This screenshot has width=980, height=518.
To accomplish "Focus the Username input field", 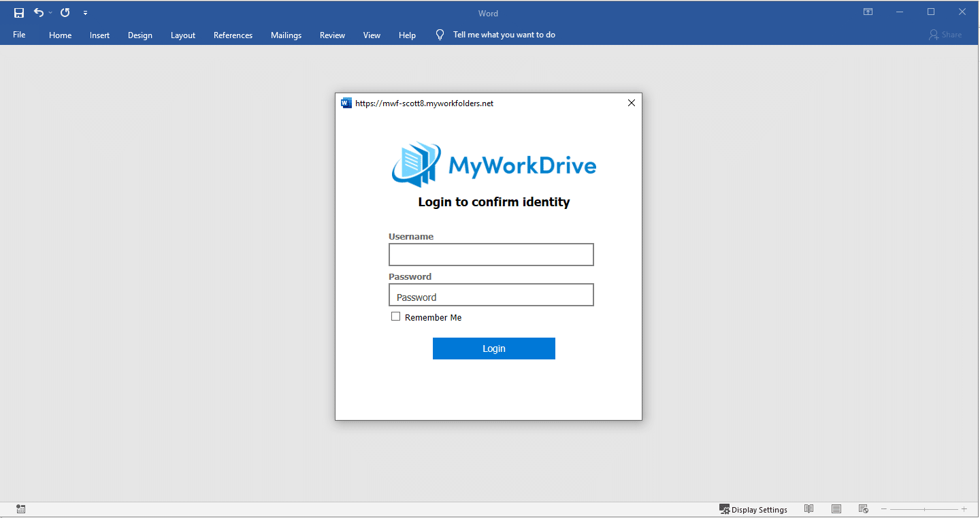I will pos(491,255).
